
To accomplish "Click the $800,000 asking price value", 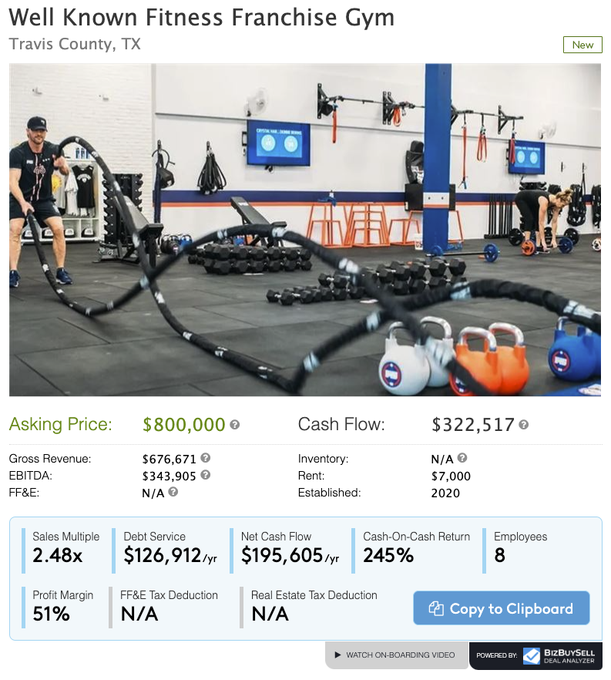I will (x=184, y=425).
